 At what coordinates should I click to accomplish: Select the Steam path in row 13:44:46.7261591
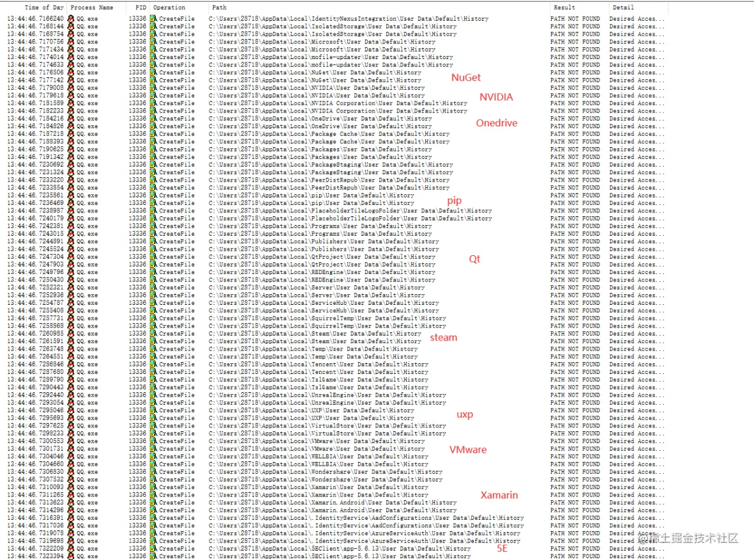[315, 341]
